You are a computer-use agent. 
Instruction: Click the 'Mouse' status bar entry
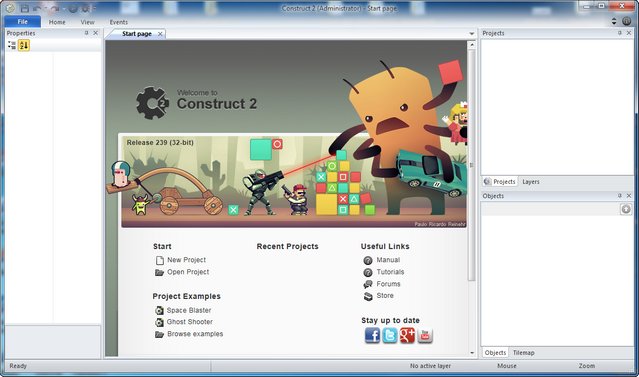pos(507,366)
